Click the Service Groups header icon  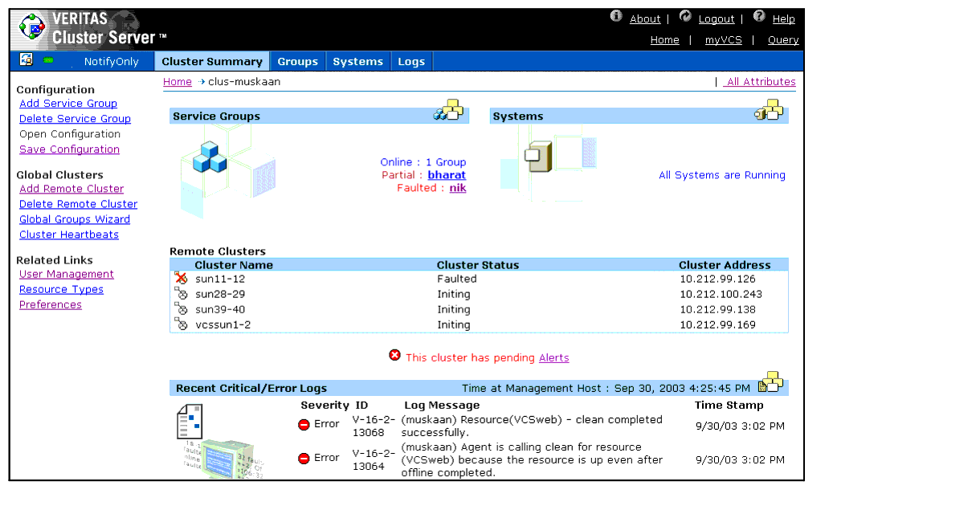[x=448, y=111]
